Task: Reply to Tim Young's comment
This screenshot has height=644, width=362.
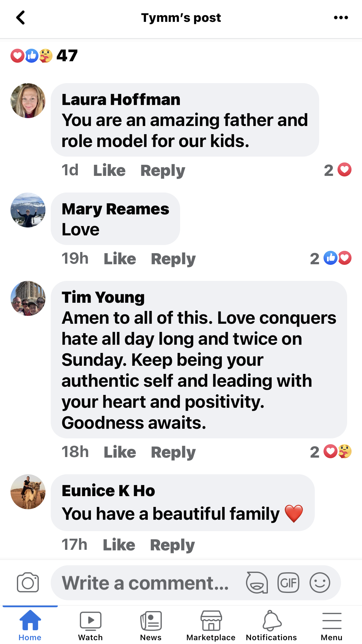Action: click(173, 452)
